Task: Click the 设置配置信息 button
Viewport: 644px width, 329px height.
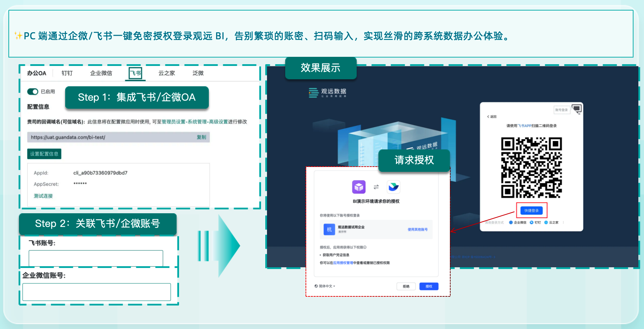Action: [44, 154]
